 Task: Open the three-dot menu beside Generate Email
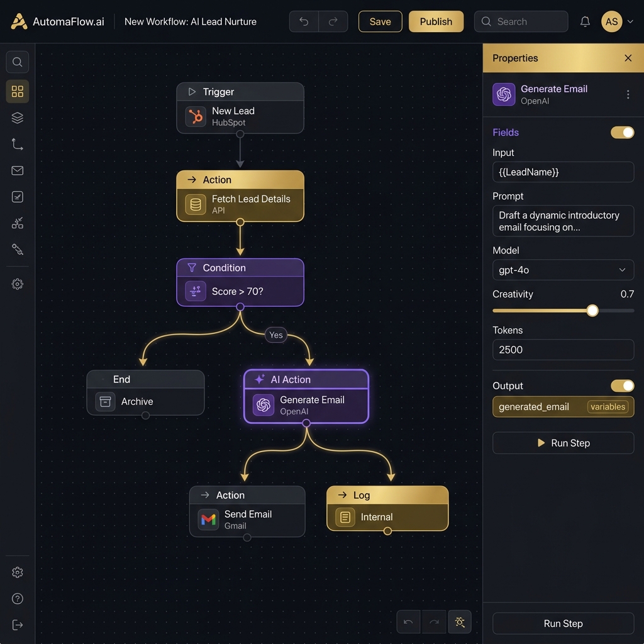pos(628,94)
